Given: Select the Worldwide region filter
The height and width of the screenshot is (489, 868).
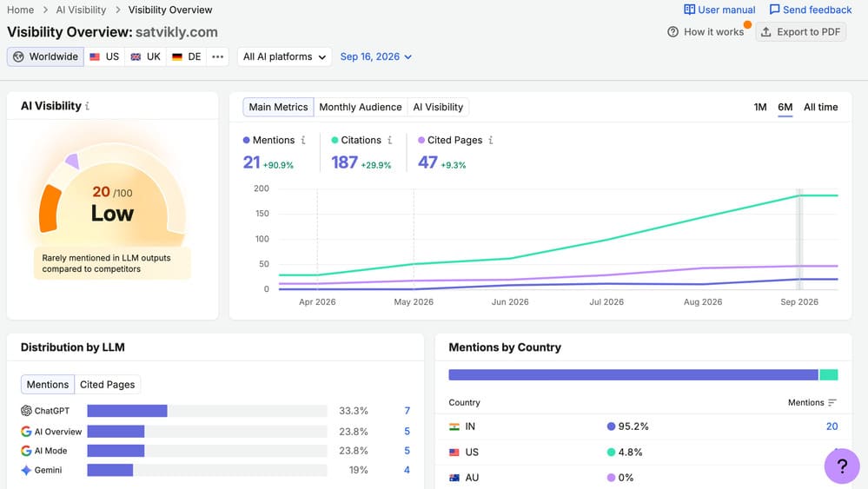Looking at the screenshot, I should click(45, 56).
